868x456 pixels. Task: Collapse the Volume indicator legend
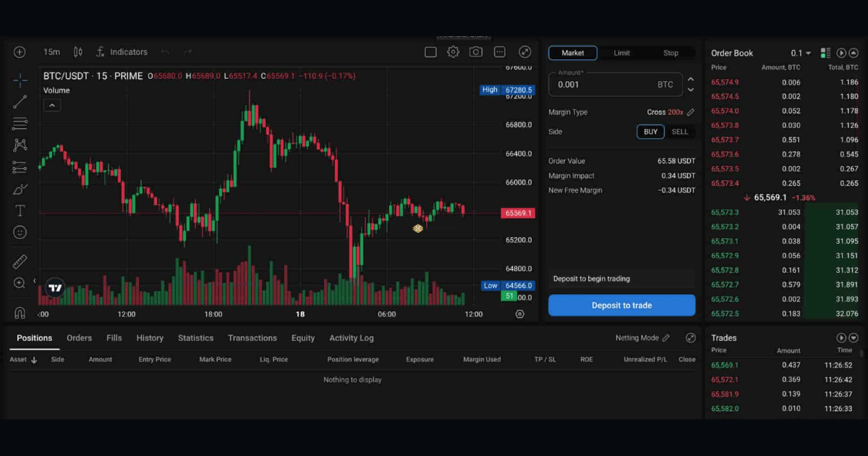pos(51,106)
